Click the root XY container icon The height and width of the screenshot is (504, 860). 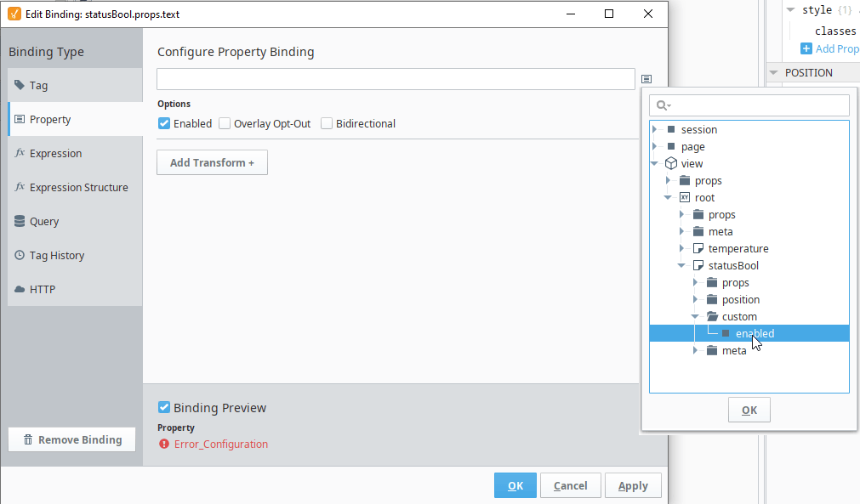click(x=685, y=197)
